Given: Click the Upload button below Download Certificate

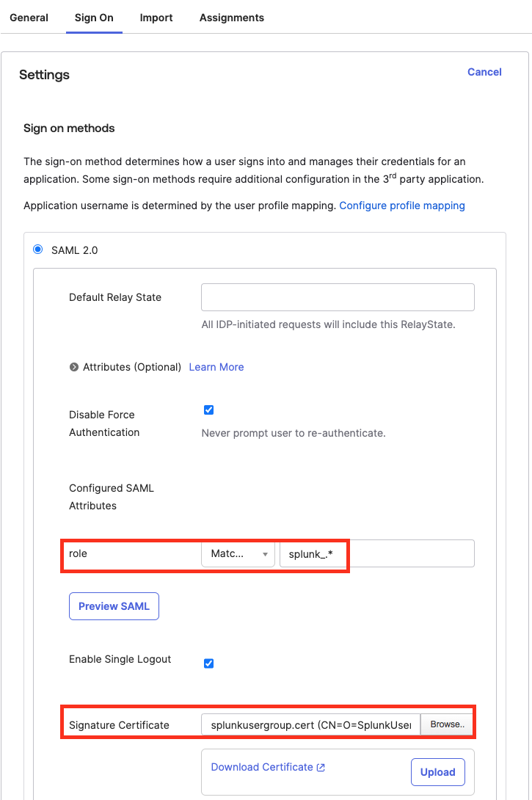Looking at the screenshot, I should click(437, 771).
